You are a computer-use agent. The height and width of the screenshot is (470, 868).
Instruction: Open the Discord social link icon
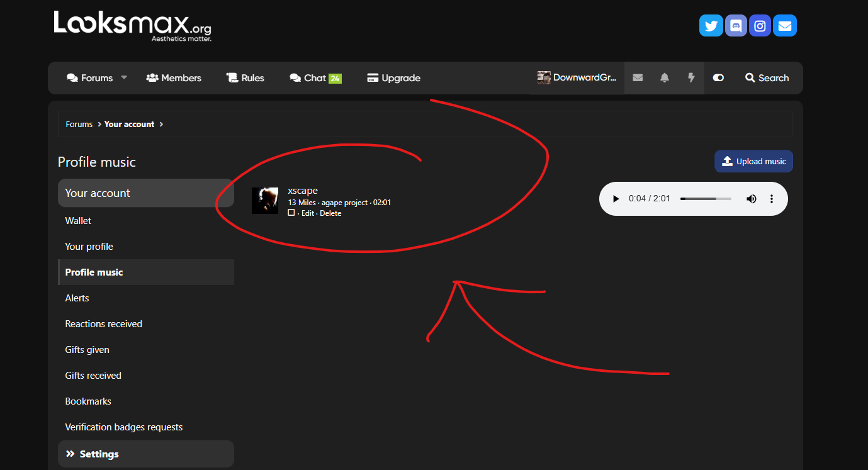[736, 26]
